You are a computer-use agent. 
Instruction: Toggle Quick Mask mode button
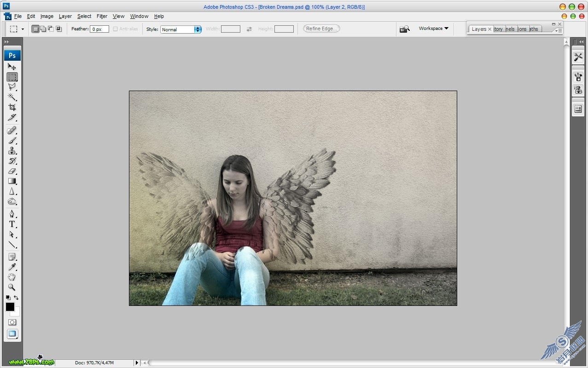click(12, 322)
